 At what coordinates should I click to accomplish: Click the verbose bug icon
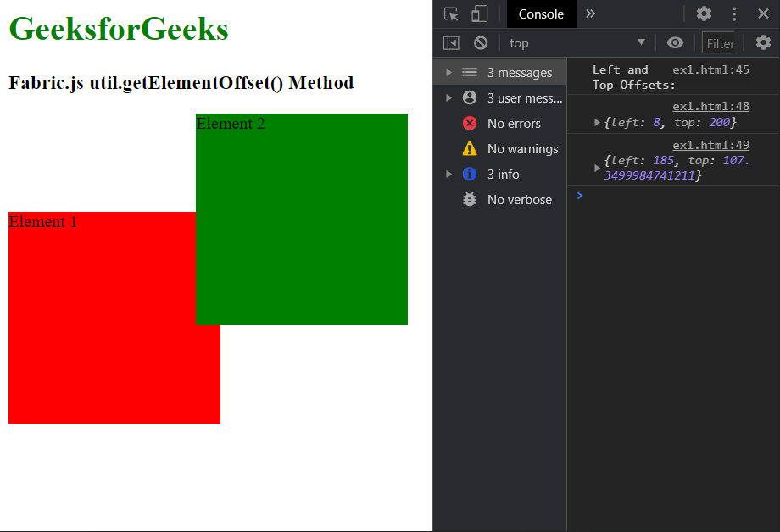[470, 199]
